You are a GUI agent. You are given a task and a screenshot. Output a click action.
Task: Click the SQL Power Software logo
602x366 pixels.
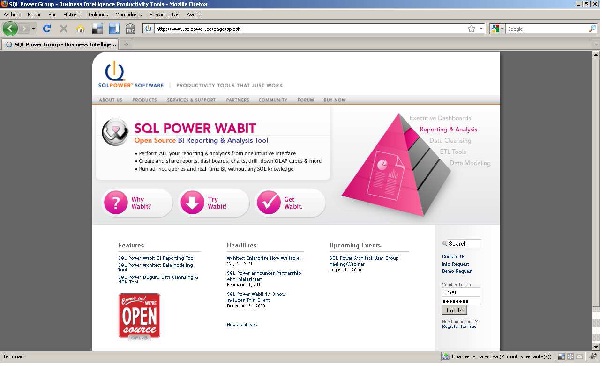tap(131, 74)
